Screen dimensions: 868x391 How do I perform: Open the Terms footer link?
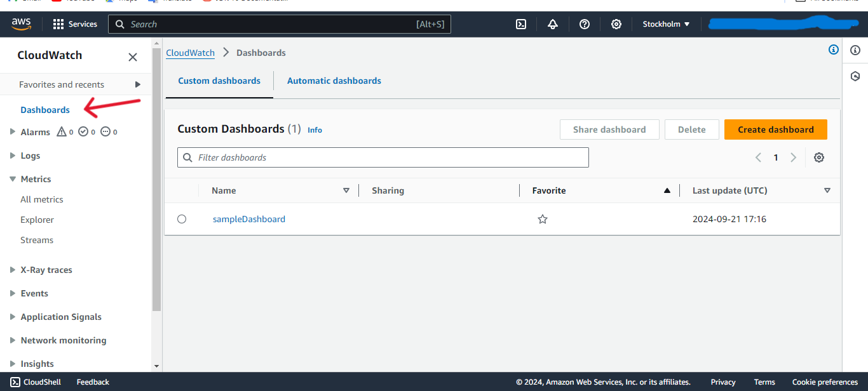click(x=764, y=382)
